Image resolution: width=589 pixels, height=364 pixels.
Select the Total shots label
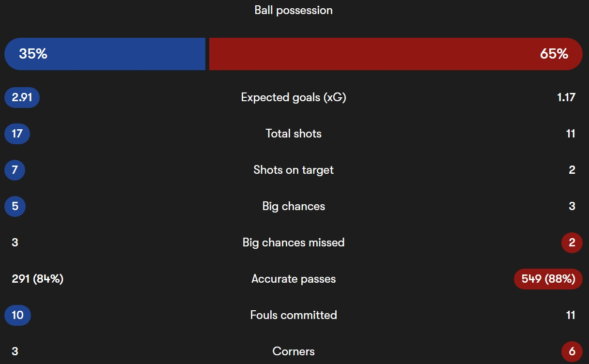tap(294, 134)
